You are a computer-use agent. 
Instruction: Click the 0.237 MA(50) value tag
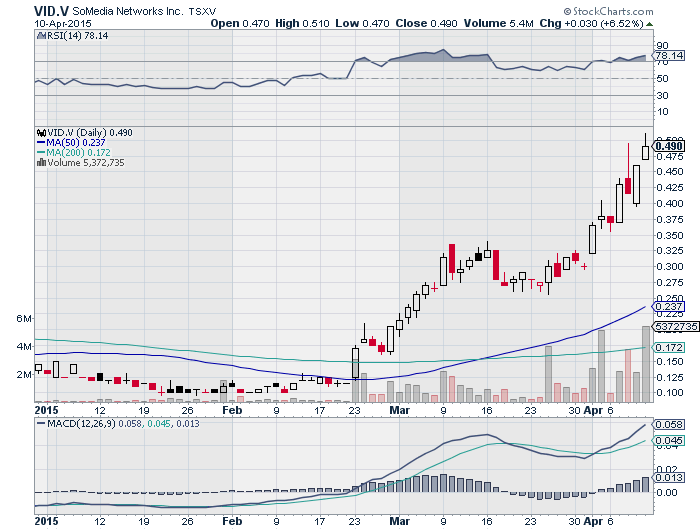(x=667, y=307)
